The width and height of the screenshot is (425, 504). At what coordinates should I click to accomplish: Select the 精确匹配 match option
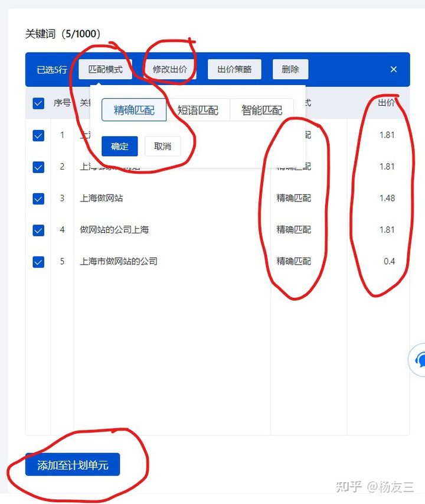[134, 110]
